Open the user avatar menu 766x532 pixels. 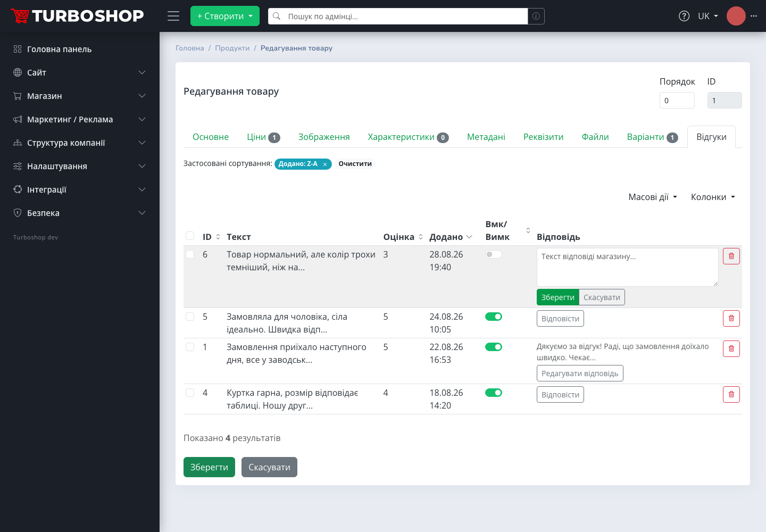point(736,16)
